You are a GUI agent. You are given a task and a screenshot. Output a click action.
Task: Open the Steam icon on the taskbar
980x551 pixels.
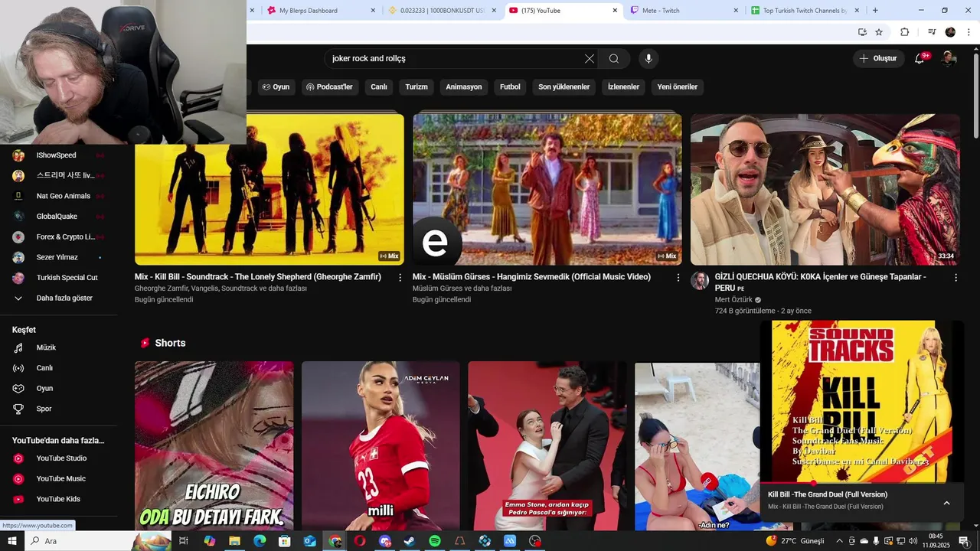[410, 541]
